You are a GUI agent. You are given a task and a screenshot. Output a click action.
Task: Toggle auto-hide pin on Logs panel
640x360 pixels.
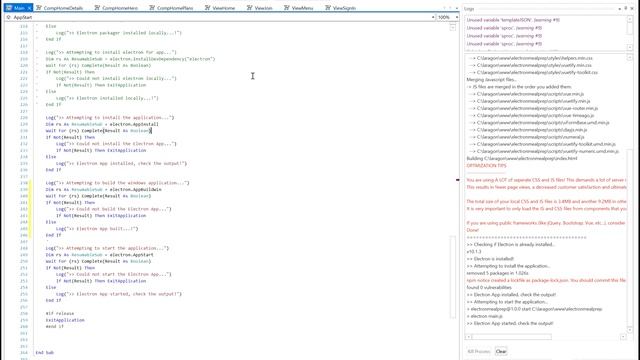click(x=626, y=9)
